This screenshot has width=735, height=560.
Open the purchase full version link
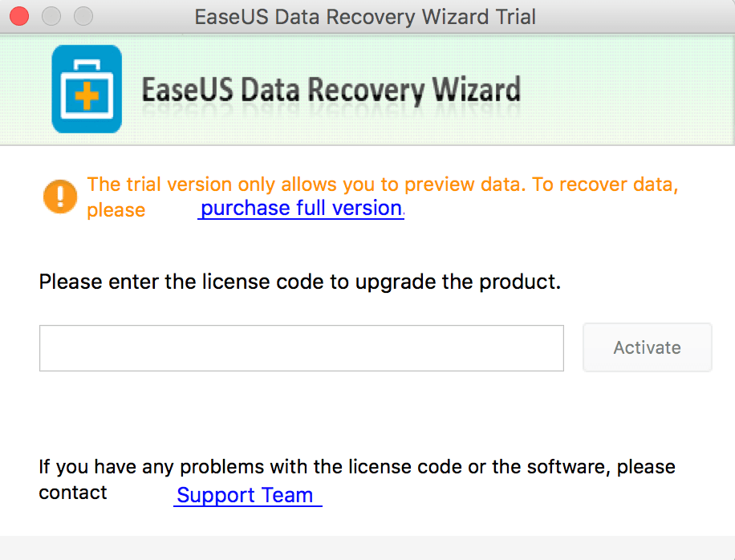301,208
